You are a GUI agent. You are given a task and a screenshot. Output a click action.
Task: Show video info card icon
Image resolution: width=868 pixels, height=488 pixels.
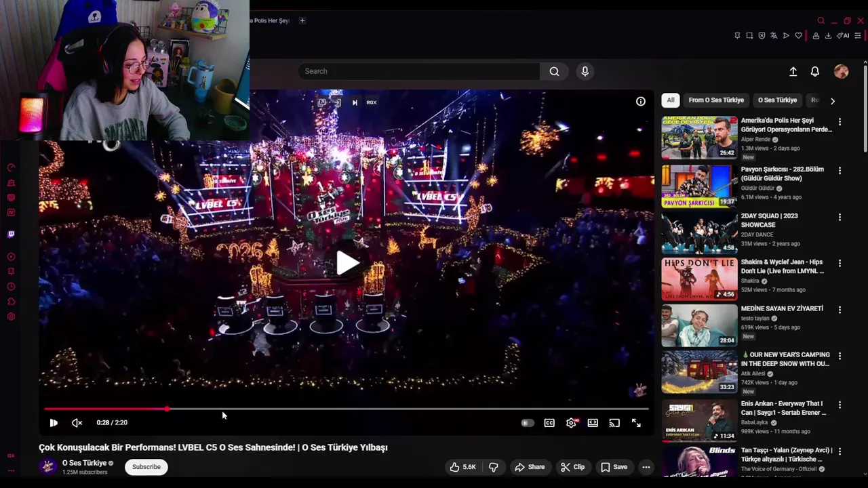click(x=641, y=101)
